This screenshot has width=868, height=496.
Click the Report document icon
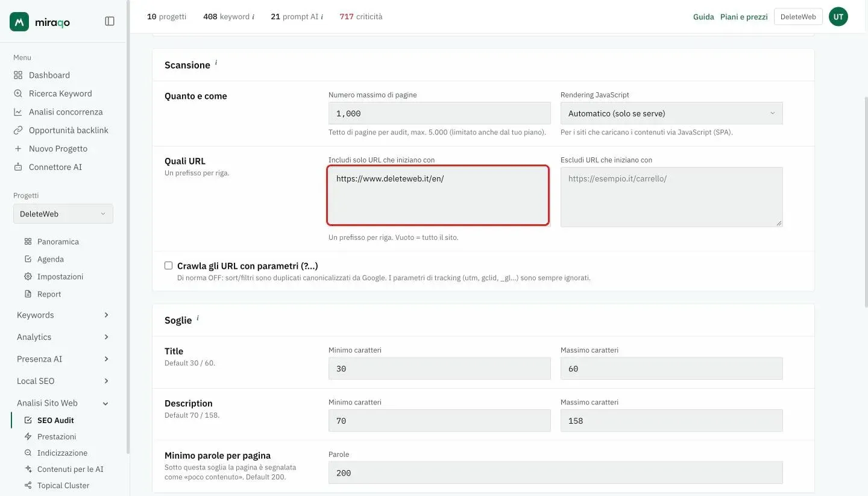pyautogui.click(x=28, y=294)
